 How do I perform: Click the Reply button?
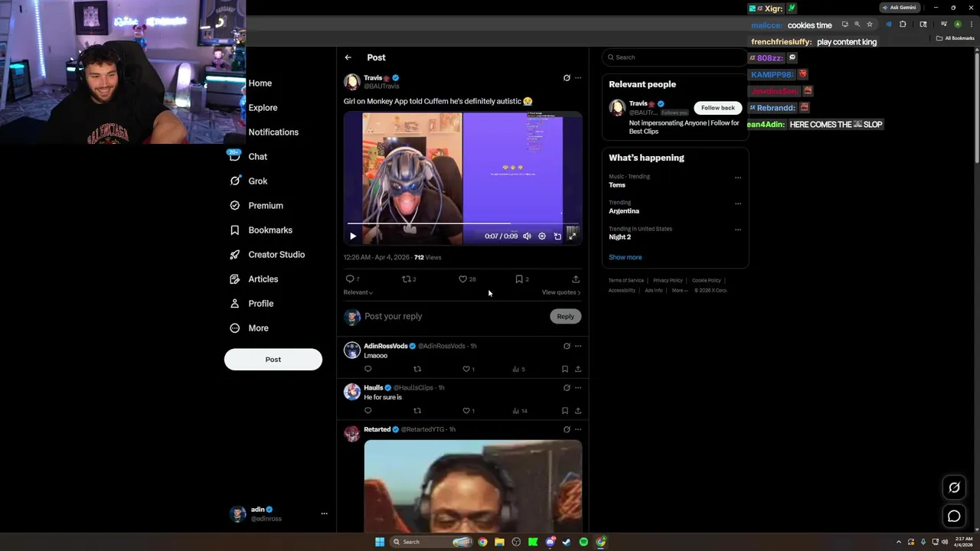point(565,316)
